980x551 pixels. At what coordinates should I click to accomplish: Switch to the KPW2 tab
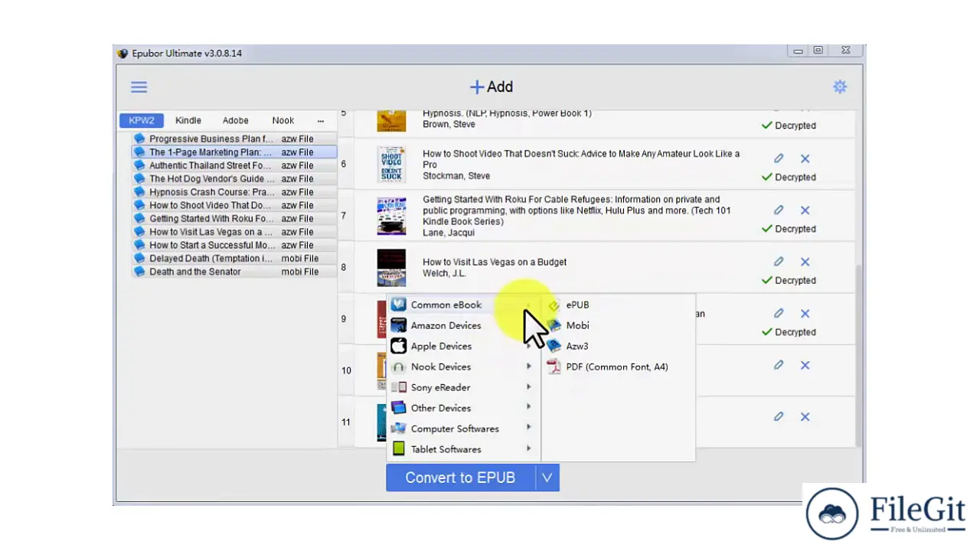142,120
